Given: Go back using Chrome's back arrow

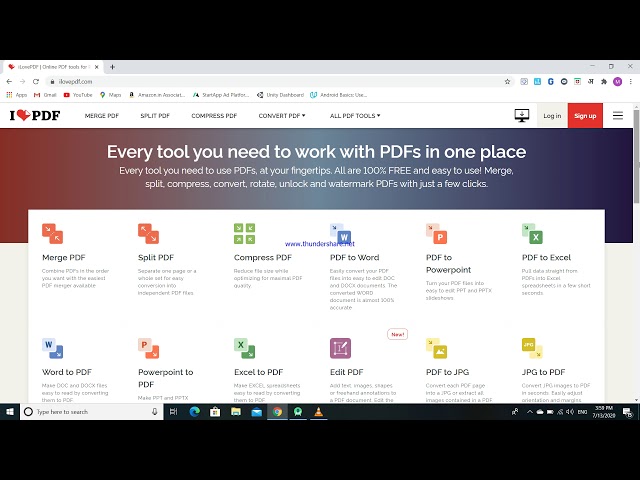Looking at the screenshot, I should tap(9, 82).
